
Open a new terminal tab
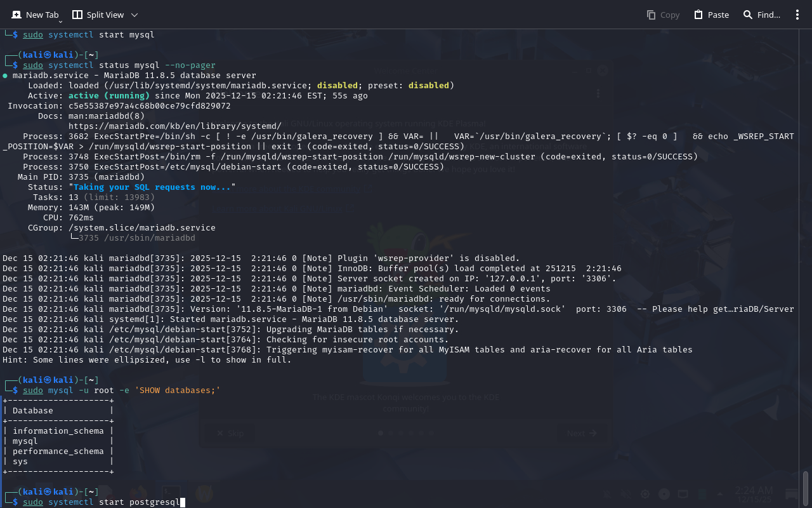[35, 15]
